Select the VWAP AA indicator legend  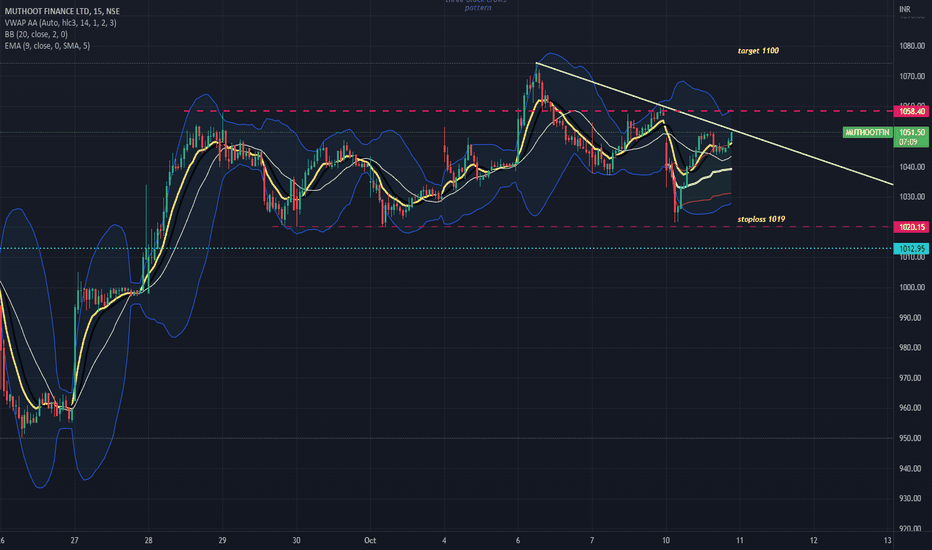coord(61,23)
